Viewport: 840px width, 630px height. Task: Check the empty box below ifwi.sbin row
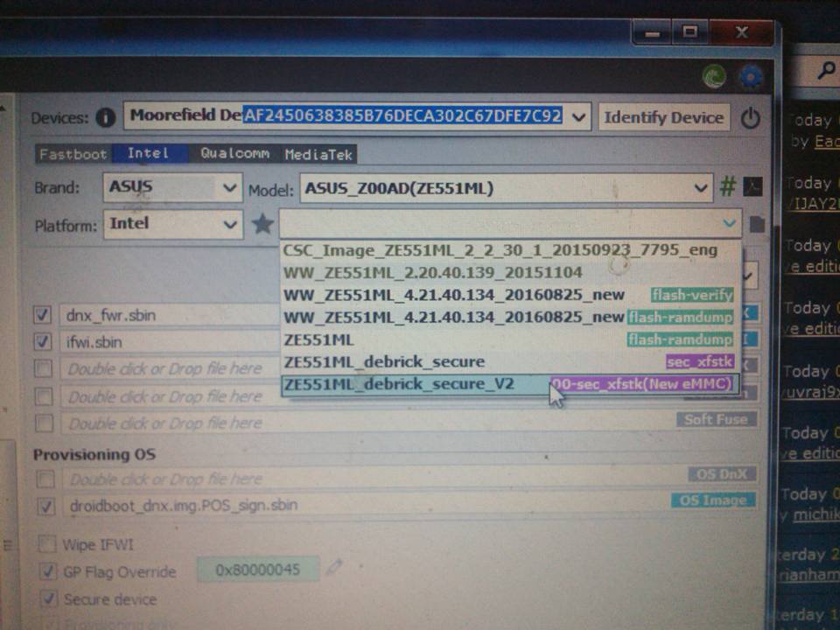(x=43, y=368)
